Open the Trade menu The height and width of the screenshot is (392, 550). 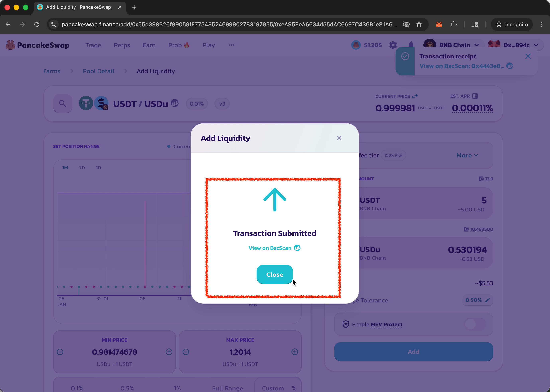pyautogui.click(x=93, y=45)
